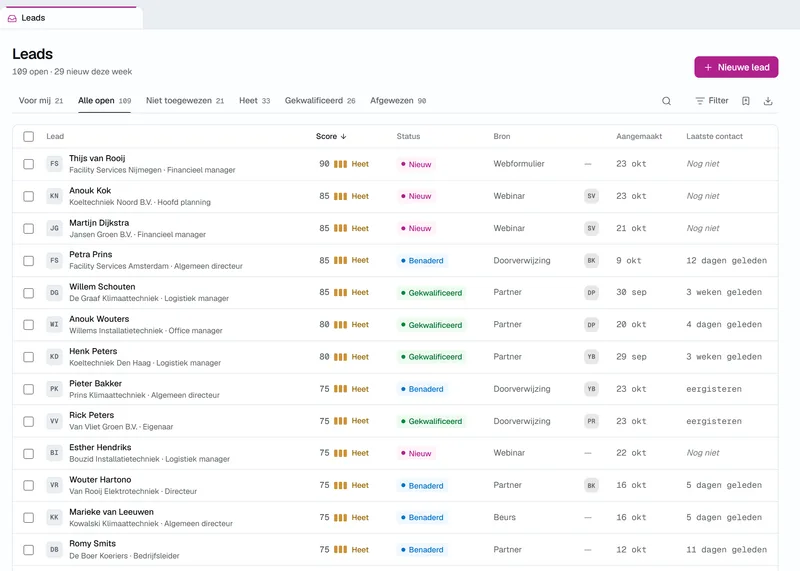Click PR assignee badge in Rick Peters row
Viewport: 800px width, 571px height.
point(591,421)
